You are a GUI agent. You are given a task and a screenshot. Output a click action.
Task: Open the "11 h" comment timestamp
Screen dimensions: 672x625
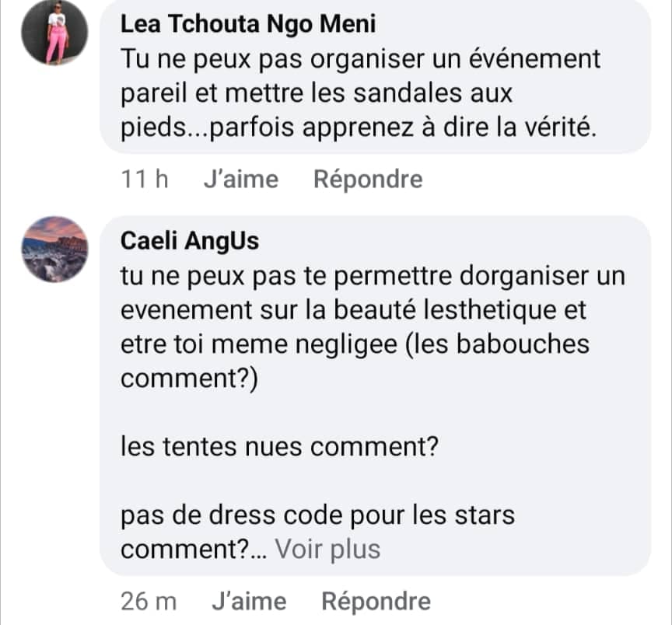tap(145, 180)
